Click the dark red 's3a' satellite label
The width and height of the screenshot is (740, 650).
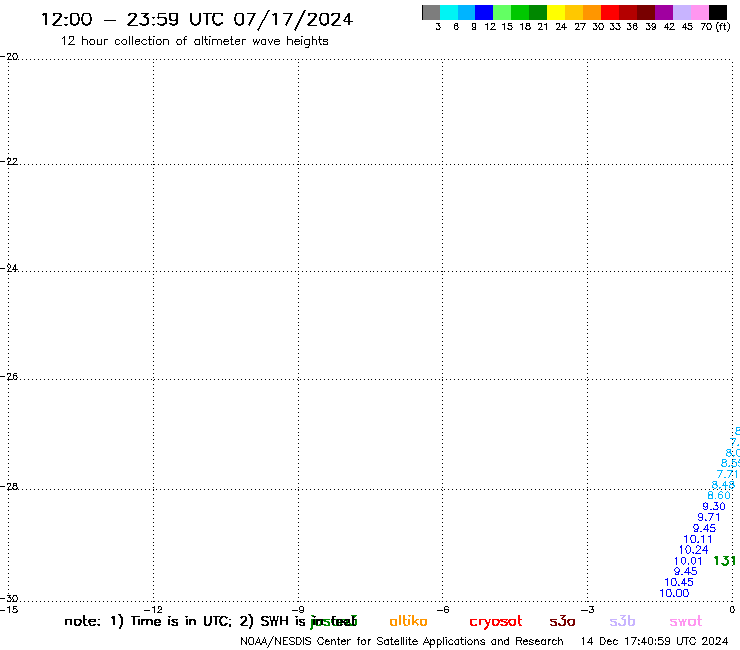tap(562, 621)
